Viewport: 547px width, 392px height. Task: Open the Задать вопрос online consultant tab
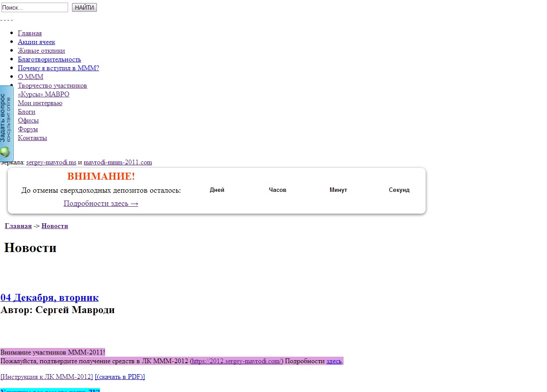tap(6, 123)
